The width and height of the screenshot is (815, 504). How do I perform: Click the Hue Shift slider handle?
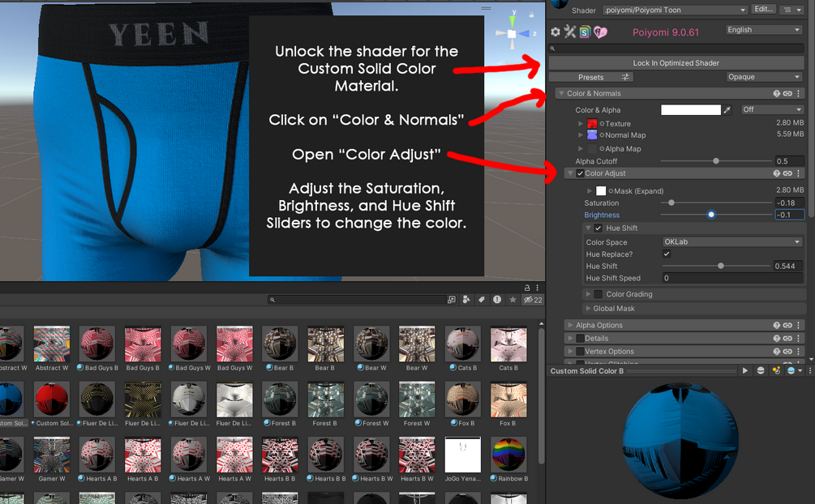[720, 266]
